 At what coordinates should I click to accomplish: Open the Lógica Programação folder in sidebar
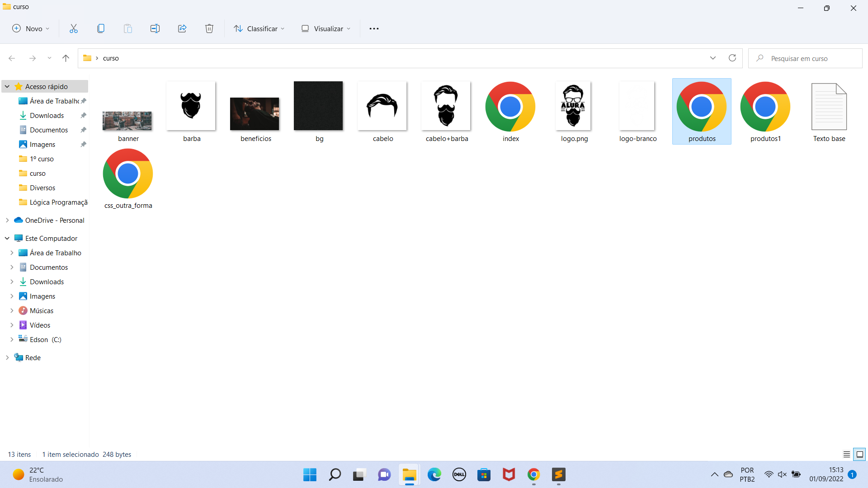point(53,202)
